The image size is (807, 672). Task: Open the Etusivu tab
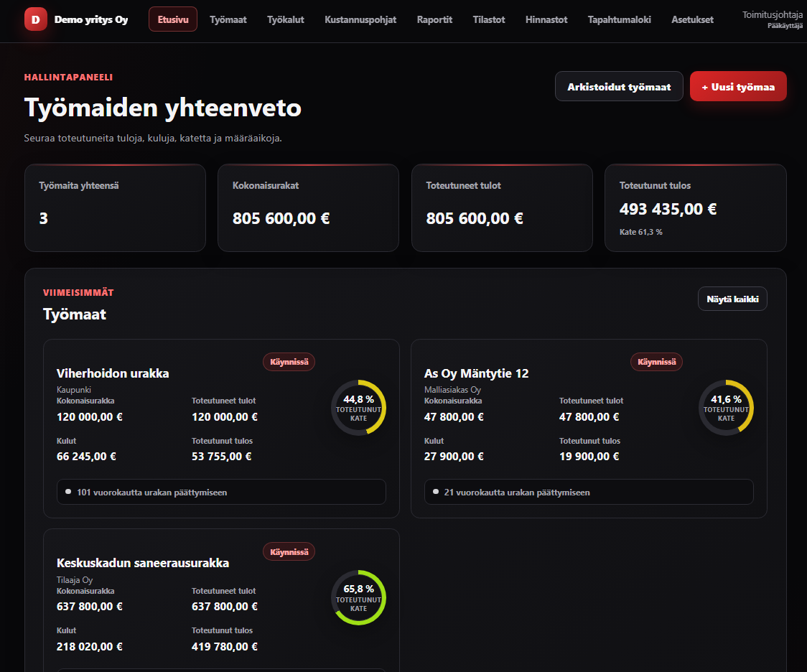(x=173, y=19)
